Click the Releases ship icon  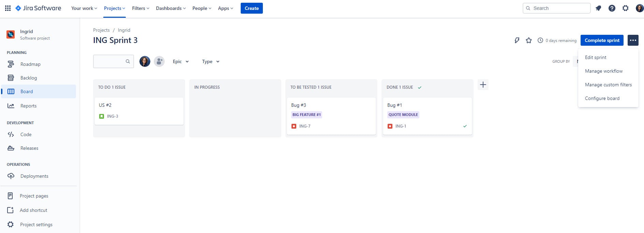click(x=11, y=148)
